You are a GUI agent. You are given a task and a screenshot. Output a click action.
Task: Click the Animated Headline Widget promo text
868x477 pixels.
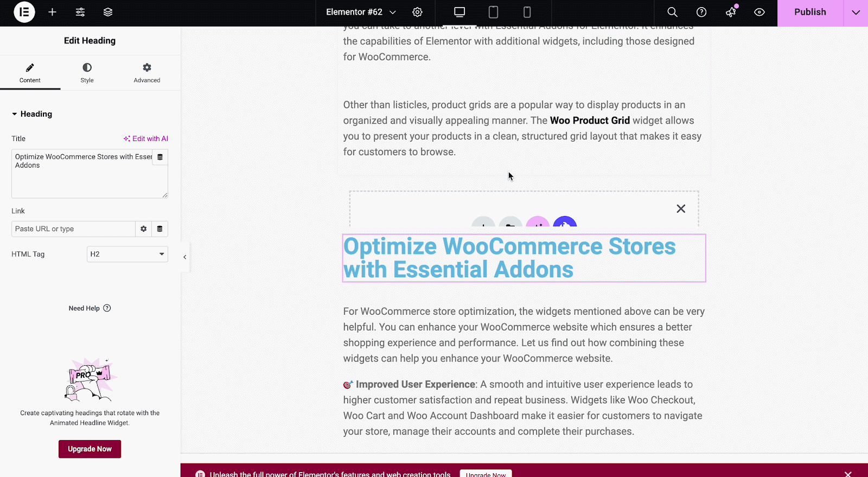click(x=90, y=418)
